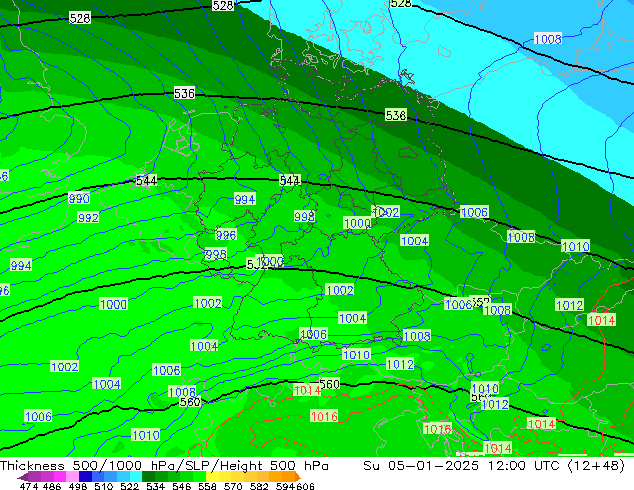Click the purple arrow start of legend

coord(22,476)
